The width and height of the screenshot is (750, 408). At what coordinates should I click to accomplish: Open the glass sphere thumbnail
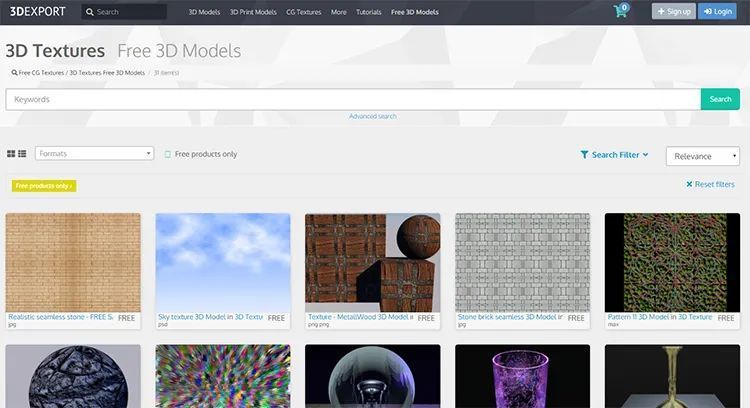(373, 376)
